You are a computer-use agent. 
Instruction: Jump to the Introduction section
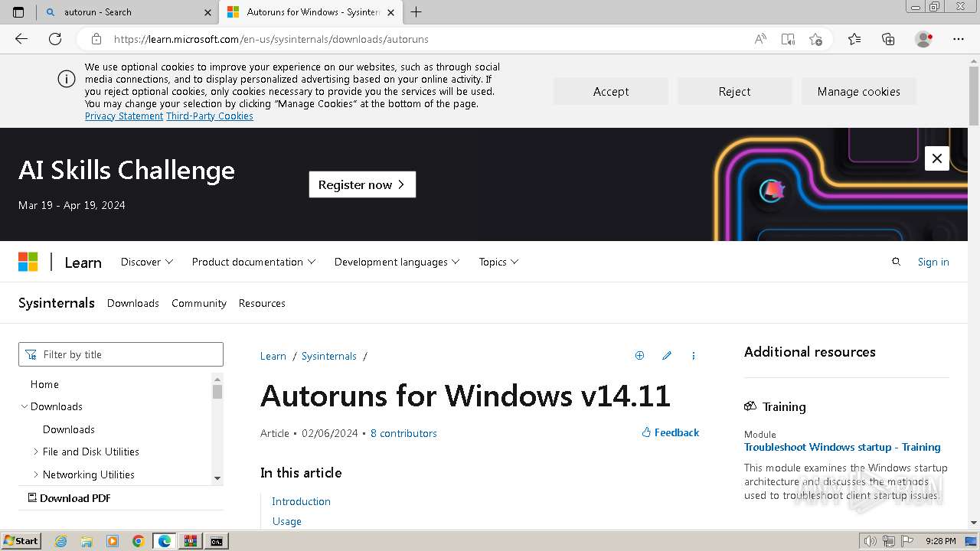[301, 501]
